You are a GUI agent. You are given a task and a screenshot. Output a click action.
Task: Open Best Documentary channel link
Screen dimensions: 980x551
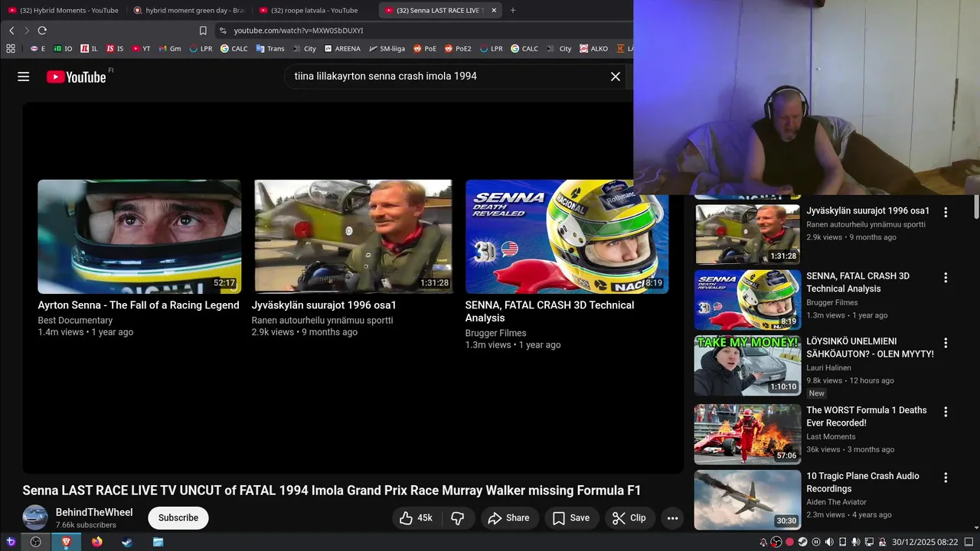tap(75, 321)
